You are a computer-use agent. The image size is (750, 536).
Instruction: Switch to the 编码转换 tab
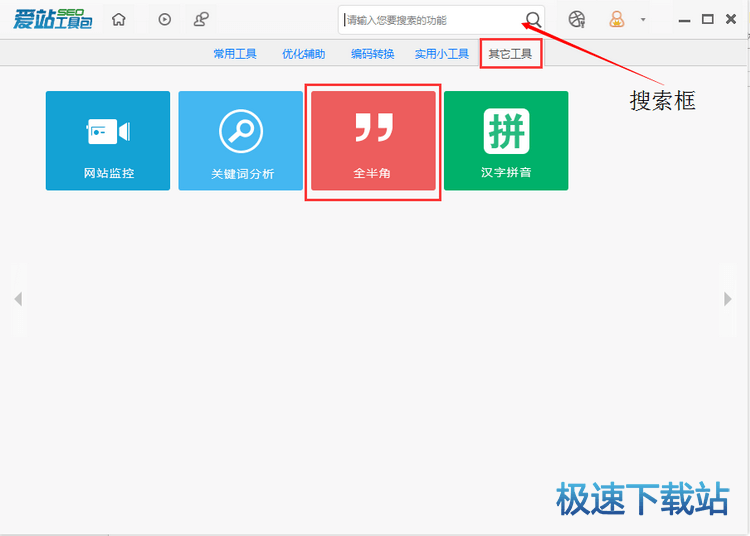point(373,54)
